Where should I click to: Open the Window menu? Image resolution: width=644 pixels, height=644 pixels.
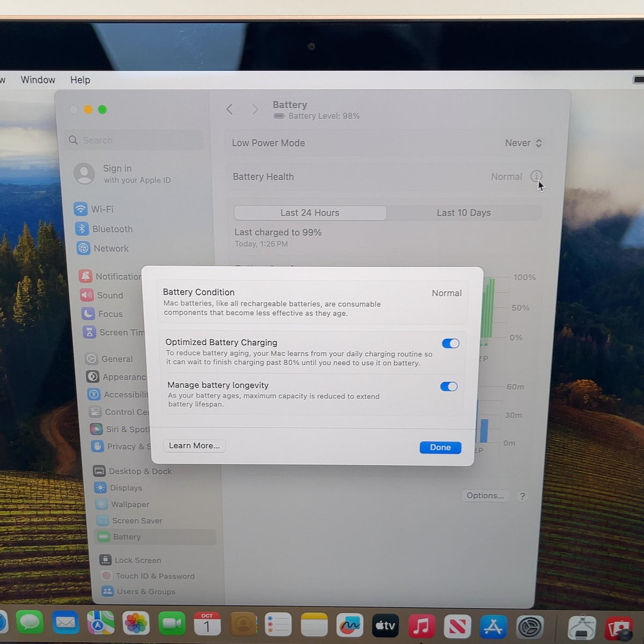point(38,80)
